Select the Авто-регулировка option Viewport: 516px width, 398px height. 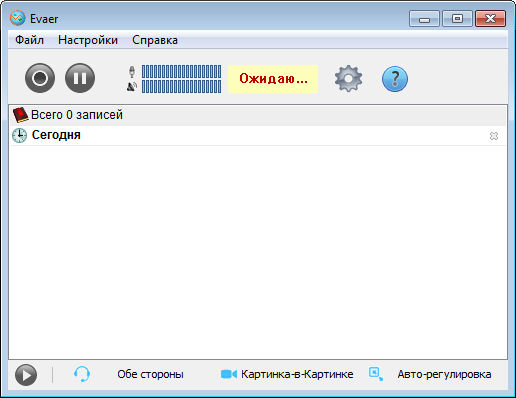[444, 374]
